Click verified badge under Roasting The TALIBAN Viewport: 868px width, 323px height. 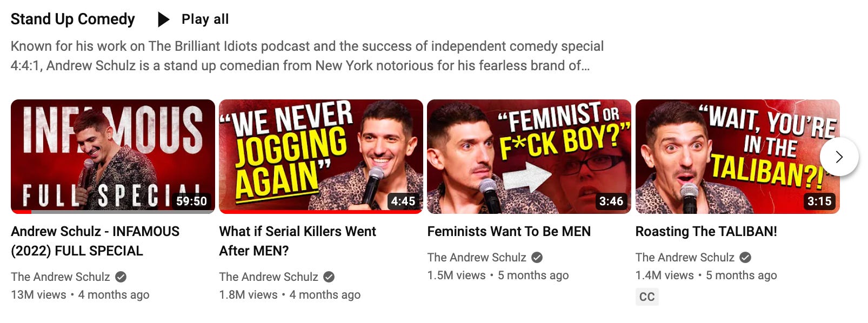(745, 258)
